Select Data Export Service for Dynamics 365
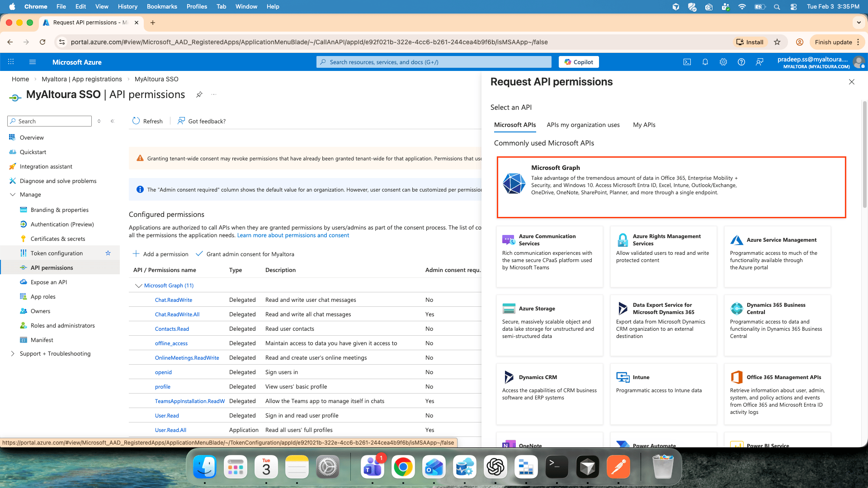The height and width of the screenshot is (488, 868). click(663, 325)
